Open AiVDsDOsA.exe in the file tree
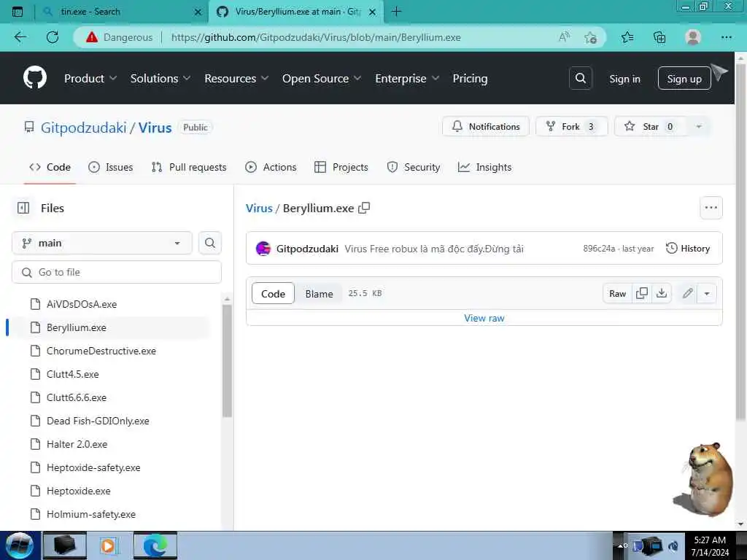Viewport: 747px width, 560px height. pyautogui.click(x=82, y=304)
